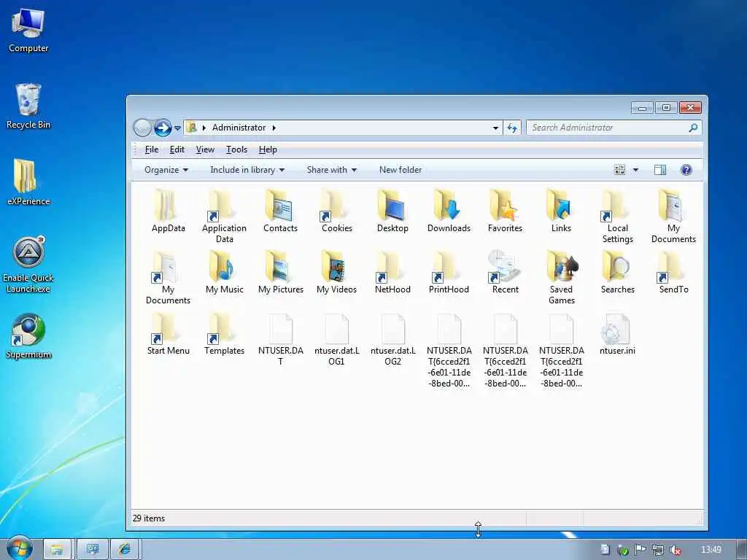
Task: Click the Get help question mark icon
Action: [686, 170]
